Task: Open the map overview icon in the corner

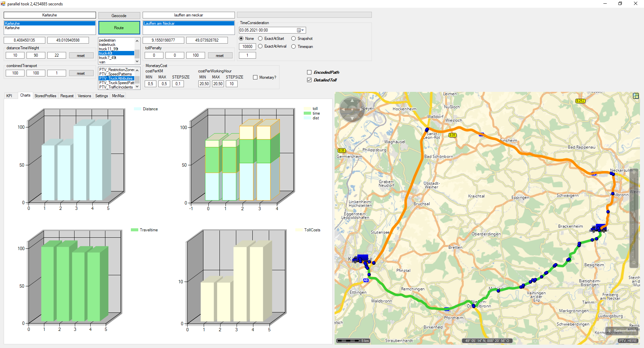Action: point(636,96)
